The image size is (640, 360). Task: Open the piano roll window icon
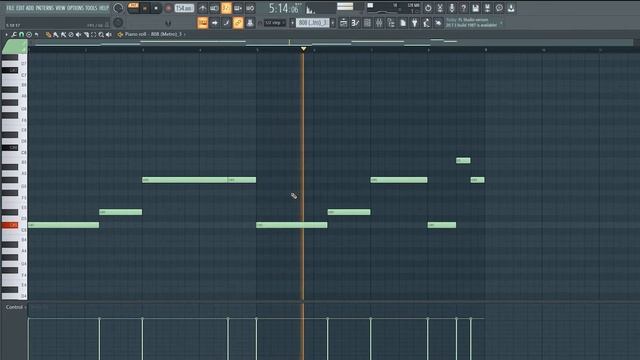pos(356,23)
